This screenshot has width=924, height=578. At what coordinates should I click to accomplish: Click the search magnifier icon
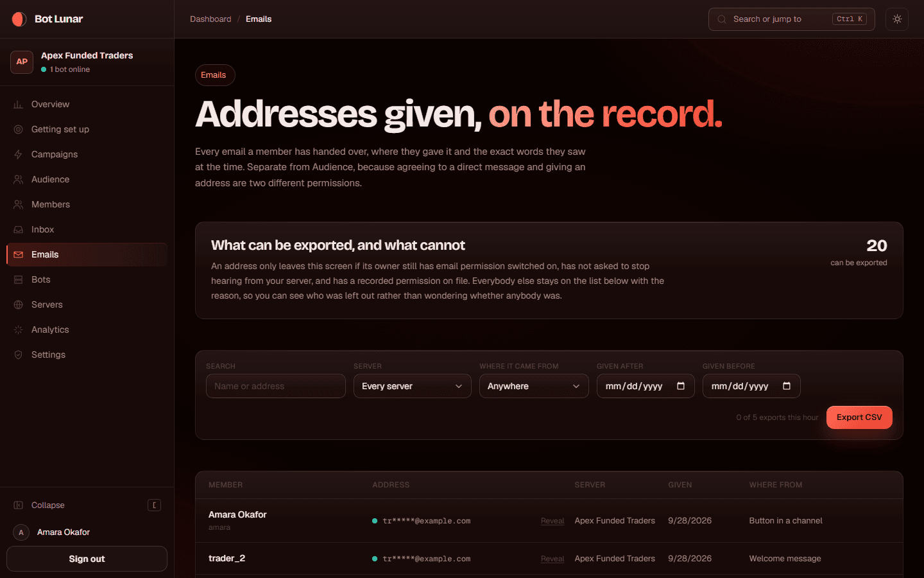point(722,19)
